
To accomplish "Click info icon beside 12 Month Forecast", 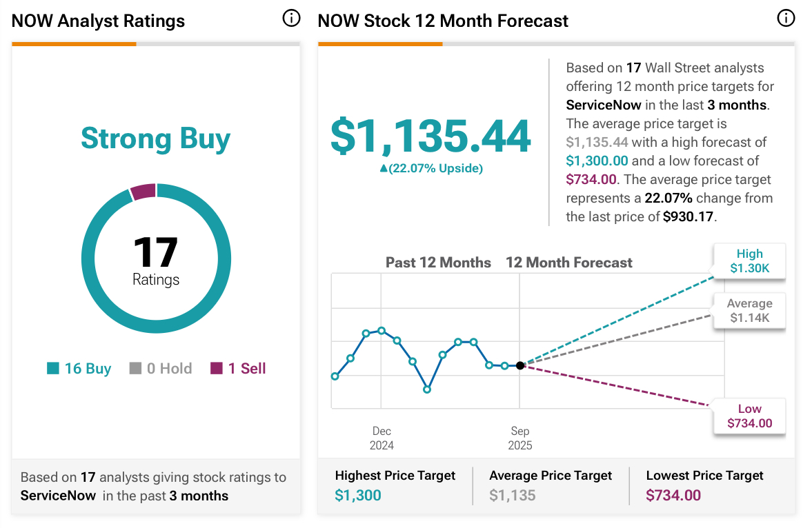I will pyautogui.click(x=786, y=19).
